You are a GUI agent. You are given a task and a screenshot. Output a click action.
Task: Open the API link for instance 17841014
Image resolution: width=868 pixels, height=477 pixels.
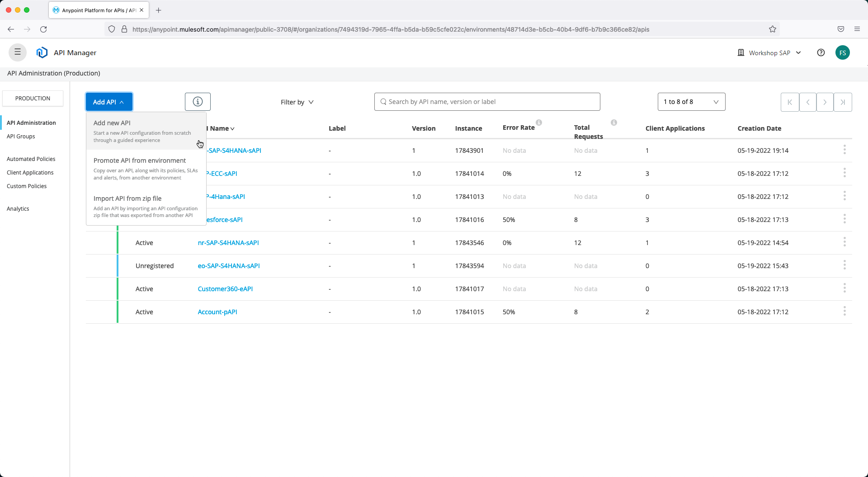pos(222,174)
